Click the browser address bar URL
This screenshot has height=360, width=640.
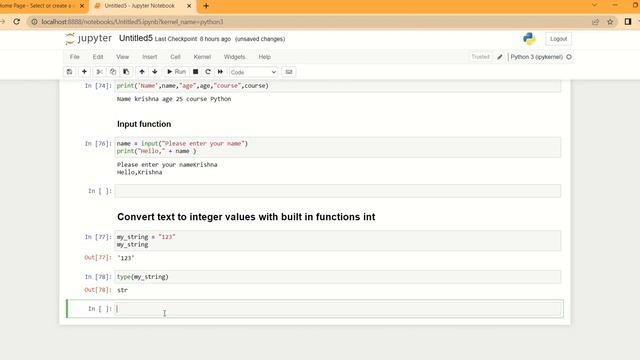click(132, 22)
